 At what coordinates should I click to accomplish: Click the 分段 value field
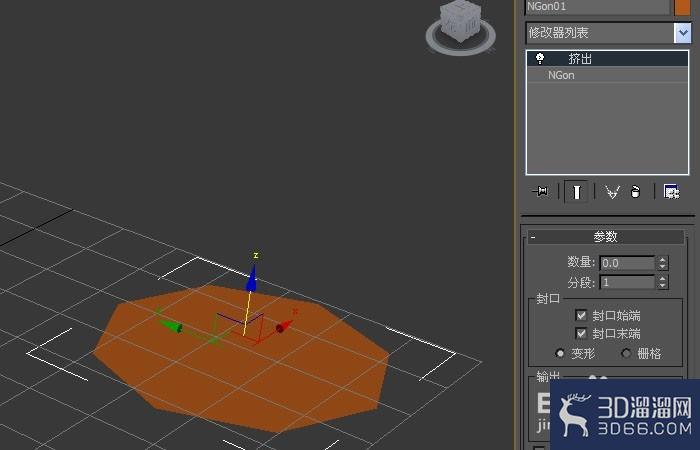[627, 282]
